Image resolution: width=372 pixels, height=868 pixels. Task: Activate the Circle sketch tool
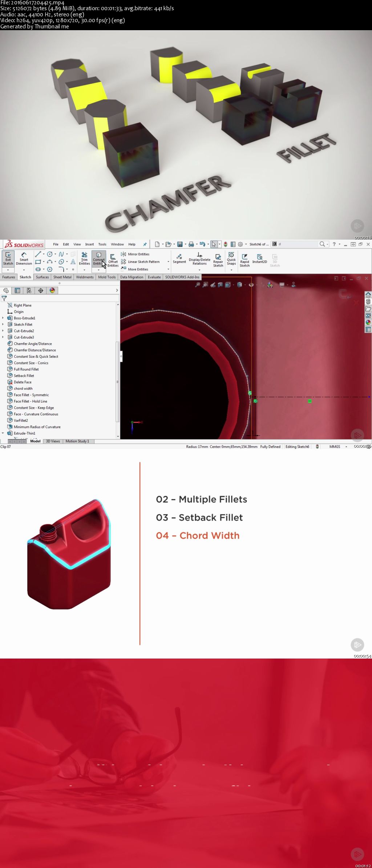pos(50,254)
